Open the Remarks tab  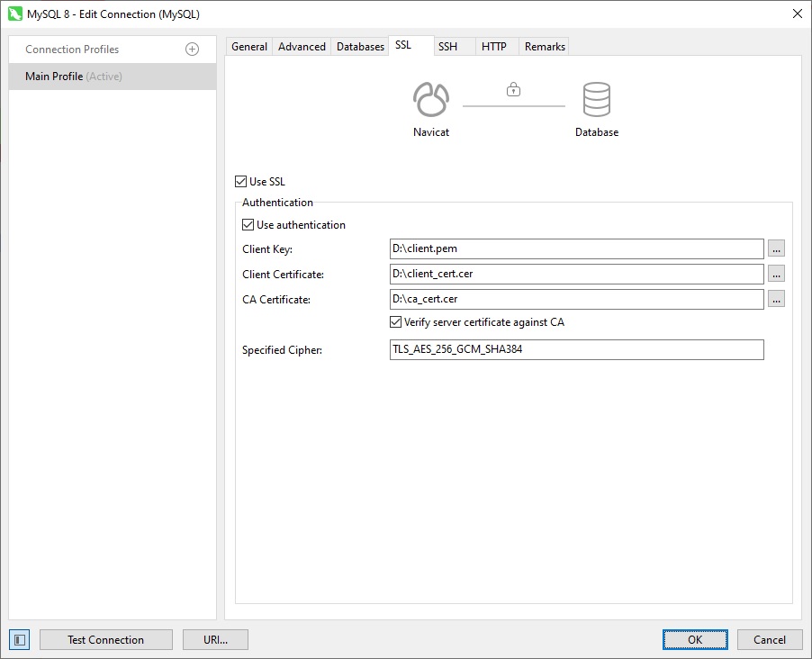[545, 47]
